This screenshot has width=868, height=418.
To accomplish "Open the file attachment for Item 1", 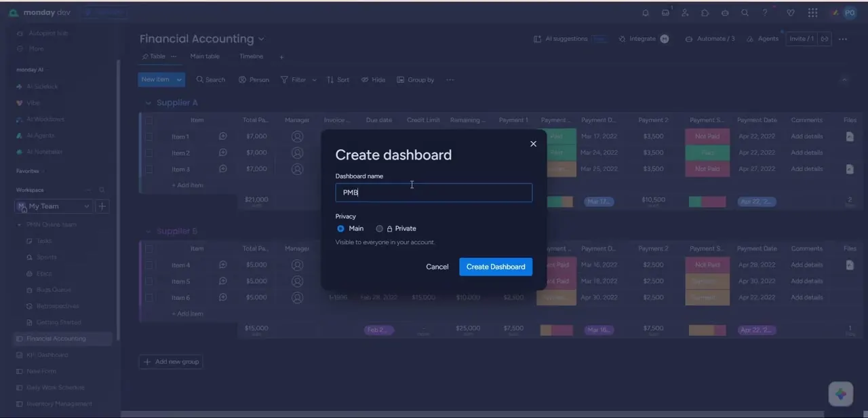I will [x=850, y=136].
